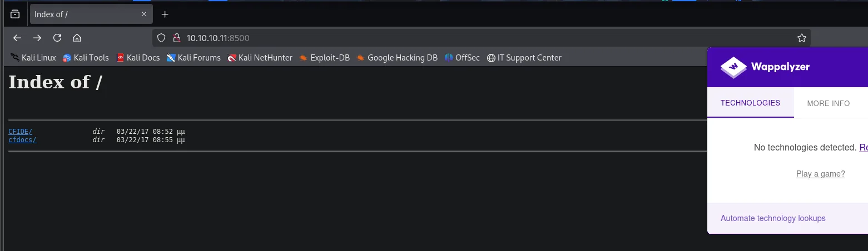Click 'Automate technology lookups' link
868x251 pixels.
[x=773, y=218]
